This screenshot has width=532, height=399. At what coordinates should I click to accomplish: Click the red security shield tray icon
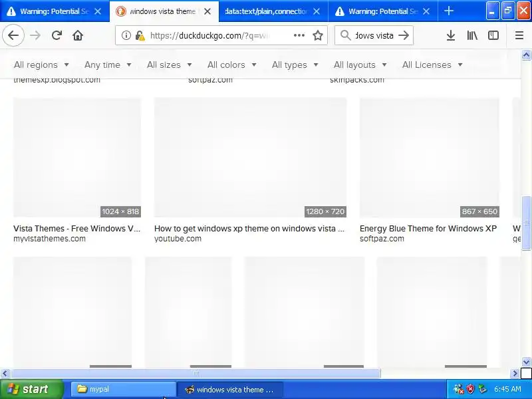pyautogui.click(x=470, y=389)
